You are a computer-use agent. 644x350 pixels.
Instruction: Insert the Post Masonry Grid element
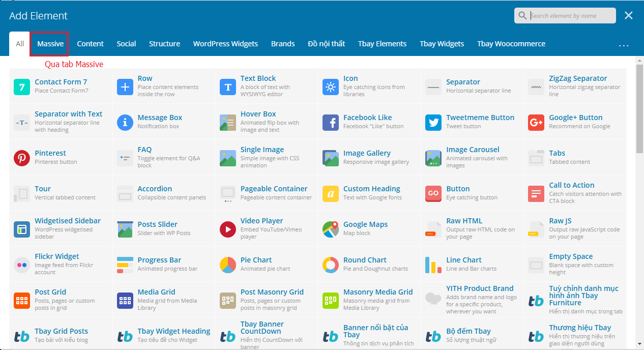click(x=267, y=301)
